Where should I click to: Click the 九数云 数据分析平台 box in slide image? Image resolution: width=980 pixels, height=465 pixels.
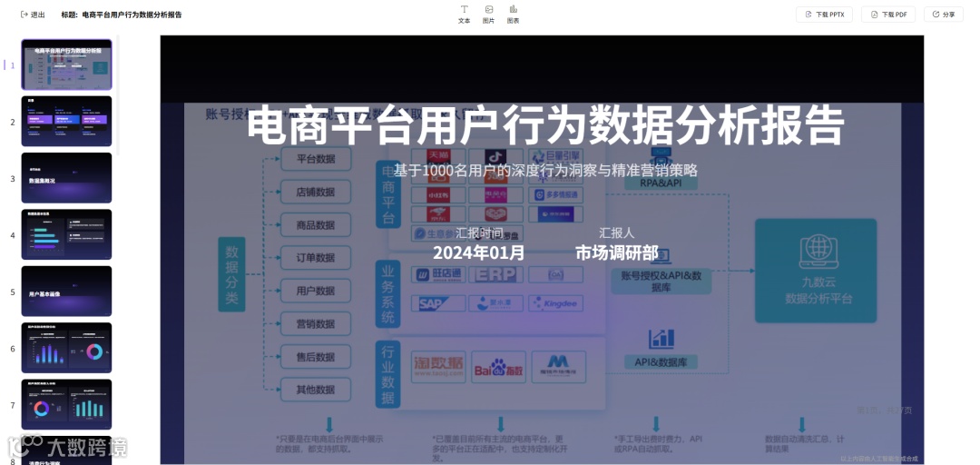pyautogui.click(x=816, y=271)
